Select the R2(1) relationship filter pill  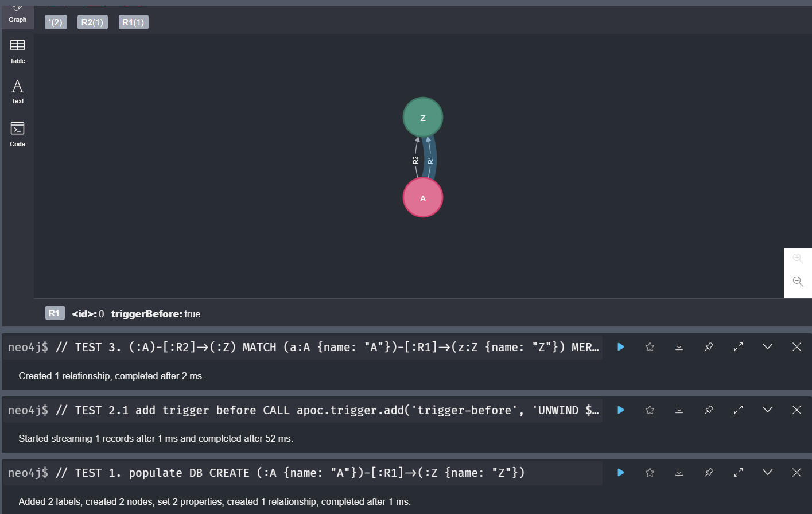point(92,22)
